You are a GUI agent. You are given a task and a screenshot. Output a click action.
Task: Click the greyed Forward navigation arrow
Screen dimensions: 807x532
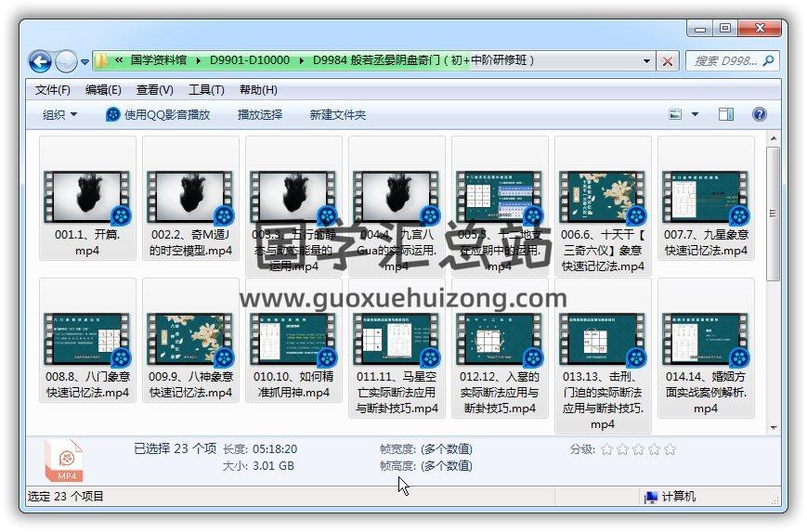pos(66,61)
